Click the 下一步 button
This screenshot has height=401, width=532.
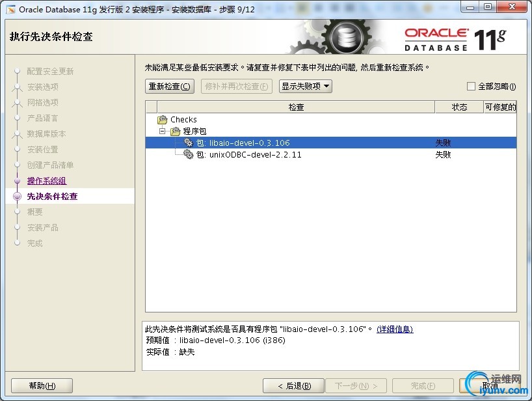[x=356, y=386]
